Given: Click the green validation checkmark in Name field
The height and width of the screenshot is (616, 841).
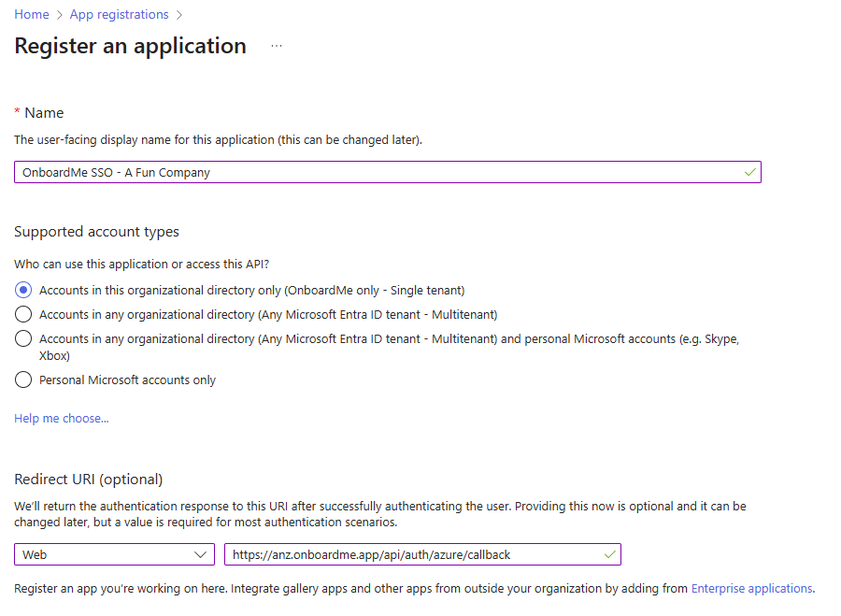Looking at the screenshot, I should tap(749, 172).
